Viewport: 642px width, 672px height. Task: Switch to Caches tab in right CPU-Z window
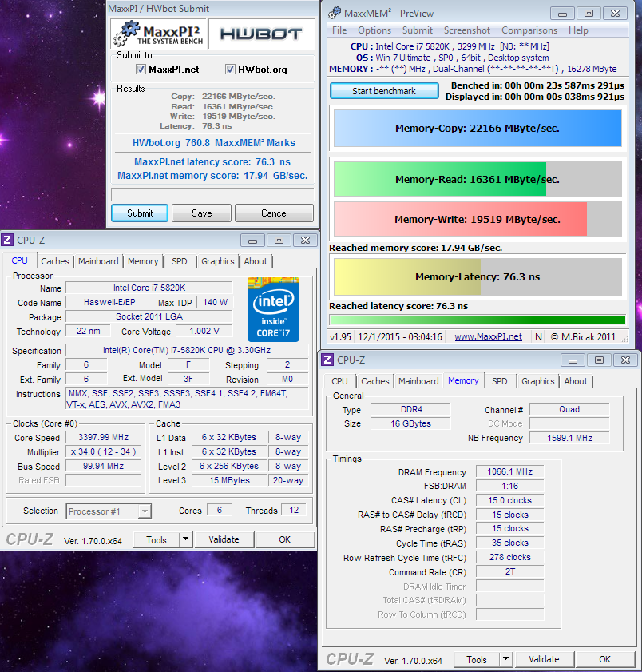[x=375, y=381]
